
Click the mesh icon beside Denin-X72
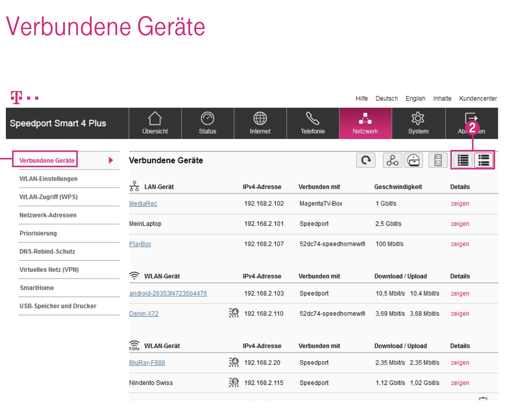[x=234, y=313]
